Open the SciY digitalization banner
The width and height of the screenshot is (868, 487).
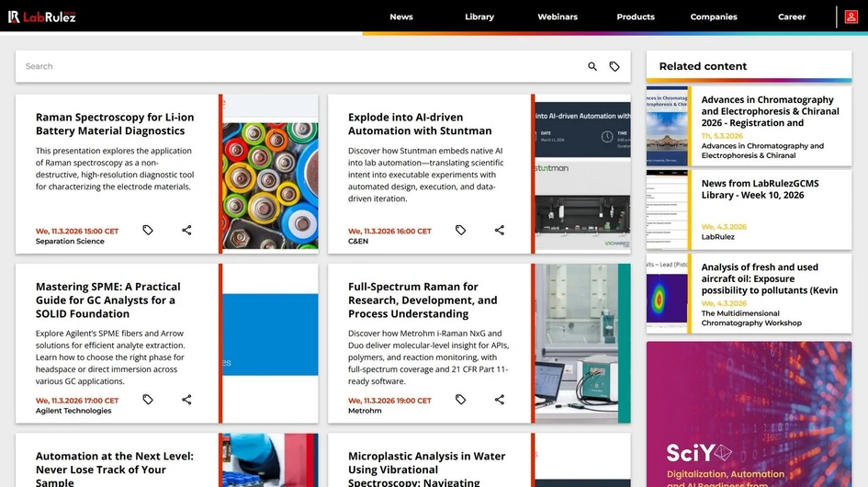pyautogui.click(x=749, y=414)
